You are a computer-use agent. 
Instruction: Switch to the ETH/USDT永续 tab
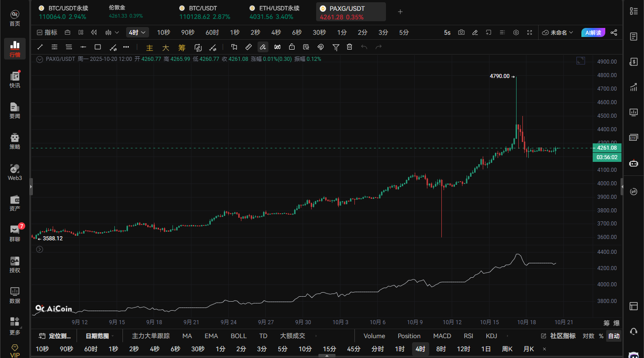point(275,12)
